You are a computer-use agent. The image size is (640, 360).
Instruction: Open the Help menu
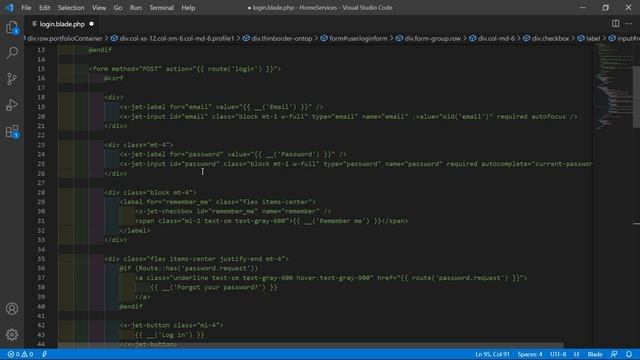pos(188,8)
